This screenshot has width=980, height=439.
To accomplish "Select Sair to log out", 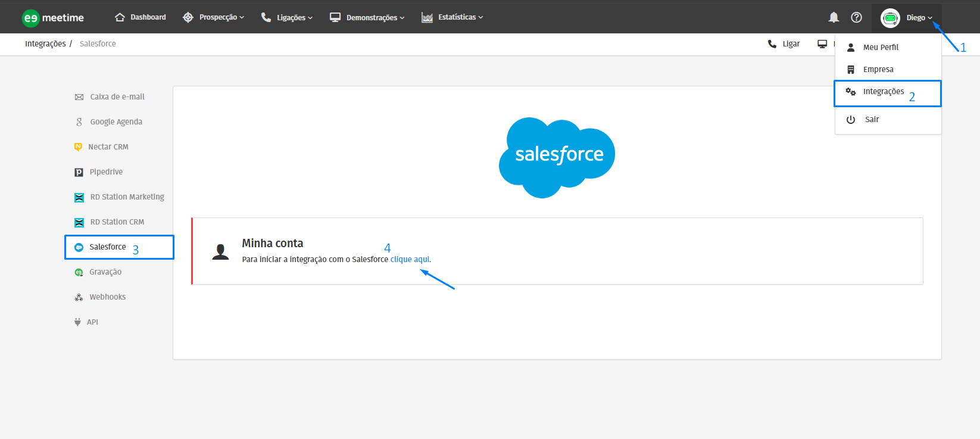I will (872, 120).
